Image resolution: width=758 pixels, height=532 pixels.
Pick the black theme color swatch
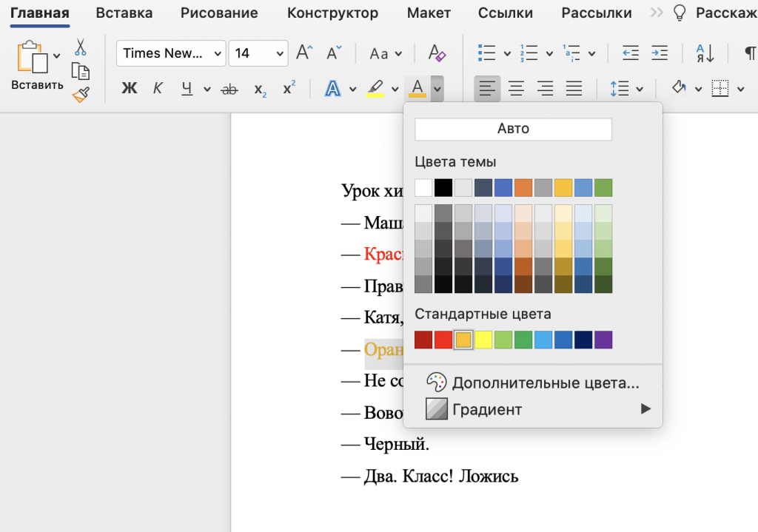(443, 187)
